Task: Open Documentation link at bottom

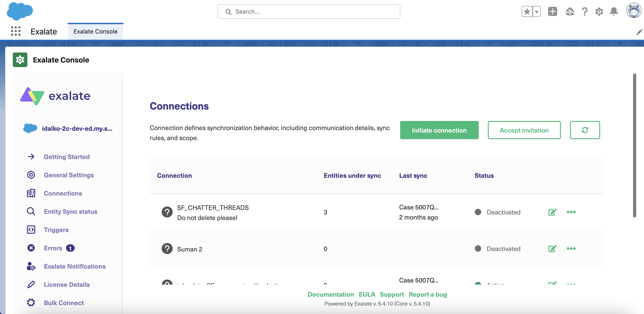Action: pyautogui.click(x=330, y=295)
